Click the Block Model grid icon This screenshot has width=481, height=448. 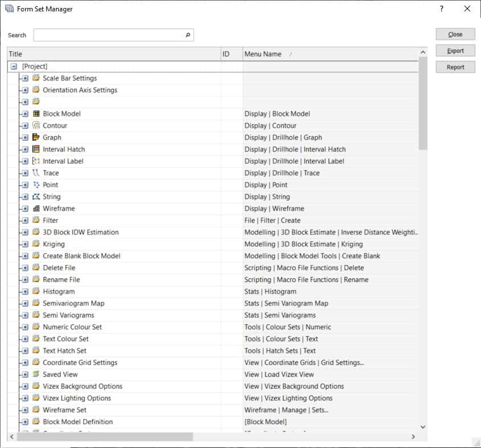pos(36,113)
